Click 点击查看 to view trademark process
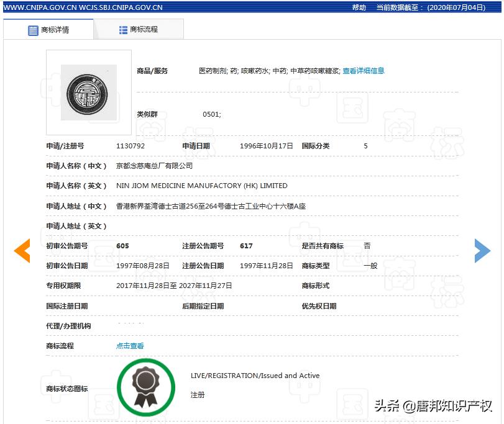This screenshot has width=504, height=424. 129,346
